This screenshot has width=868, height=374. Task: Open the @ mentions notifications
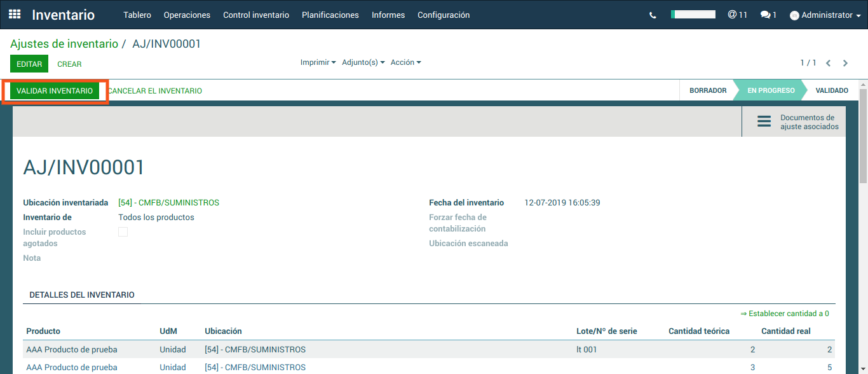[x=737, y=15]
